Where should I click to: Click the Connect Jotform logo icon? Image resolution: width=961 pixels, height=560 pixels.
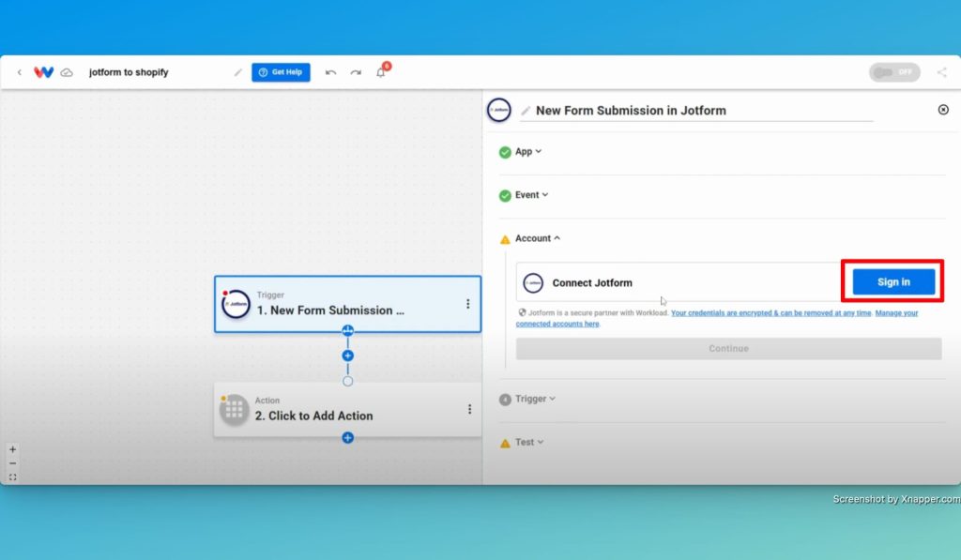click(533, 282)
